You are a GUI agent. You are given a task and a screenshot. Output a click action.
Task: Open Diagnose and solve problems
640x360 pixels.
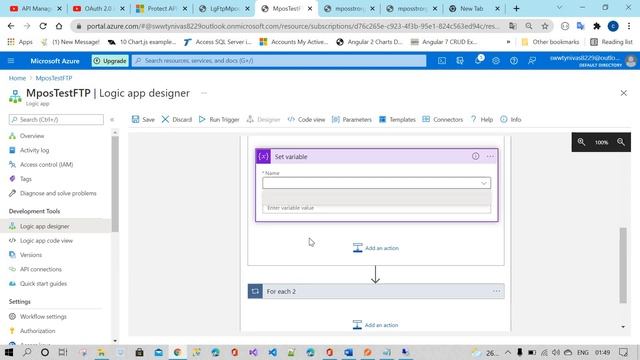[58, 193]
